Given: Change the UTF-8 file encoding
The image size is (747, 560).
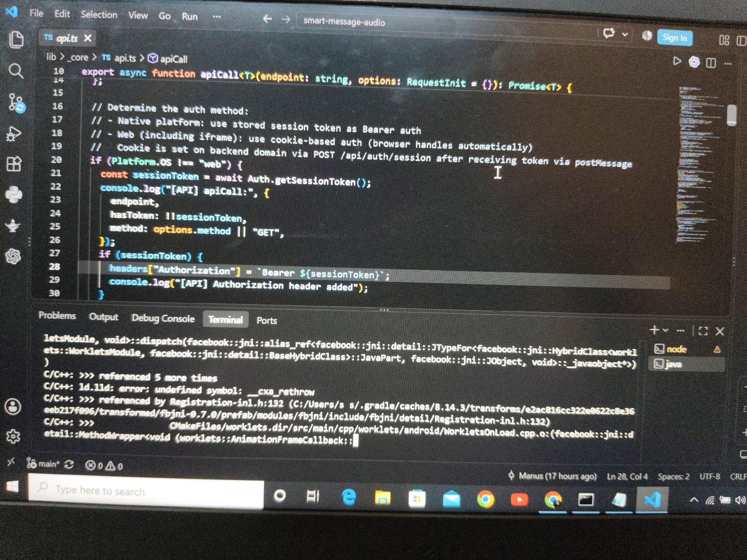Looking at the screenshot, I should point(710,477).
